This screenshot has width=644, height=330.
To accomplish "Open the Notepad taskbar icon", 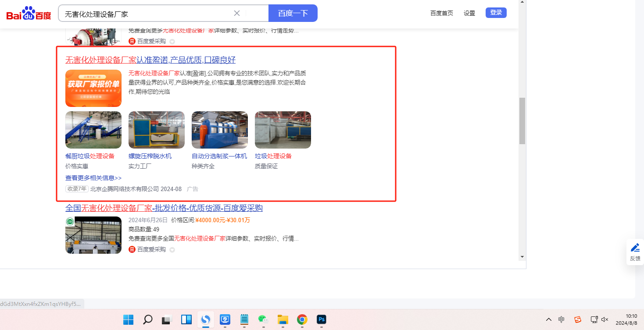I will [244, 320].
